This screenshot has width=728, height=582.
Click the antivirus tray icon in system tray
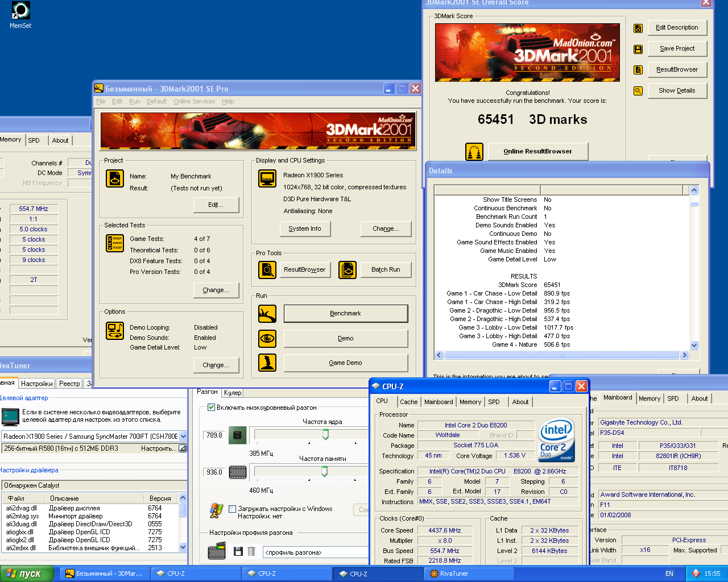[x=696, y=573]
